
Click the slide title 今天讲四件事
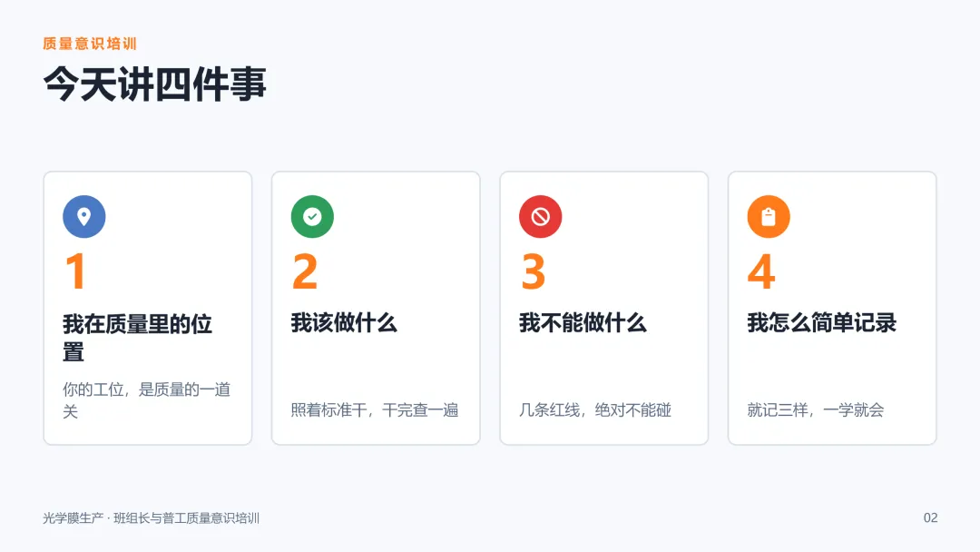coord(154,84)
